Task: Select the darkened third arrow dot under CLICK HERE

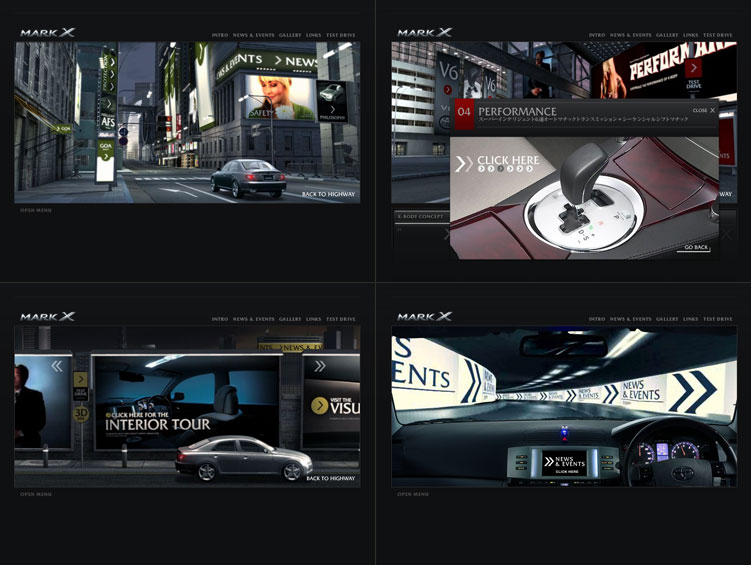Action: [x=501, y=169]
